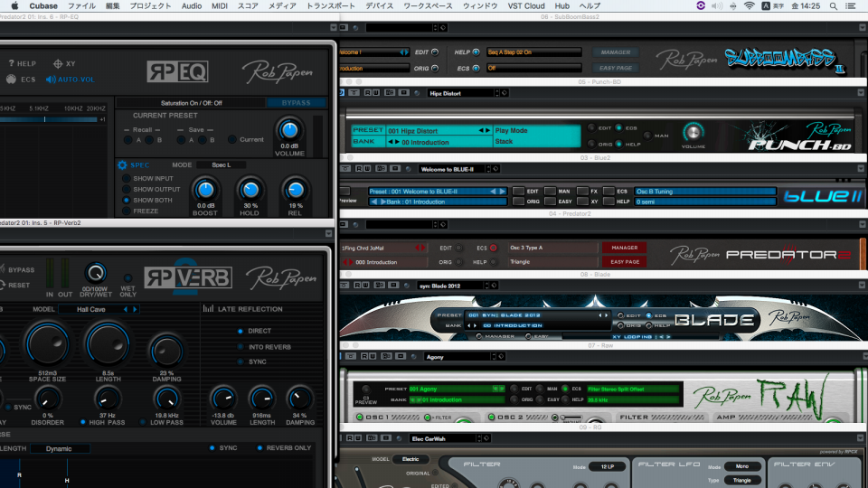Open the Hipz Distort preset dropdown in Punch-BD window
Screen dimensions: 868x488
click(463, 93)
